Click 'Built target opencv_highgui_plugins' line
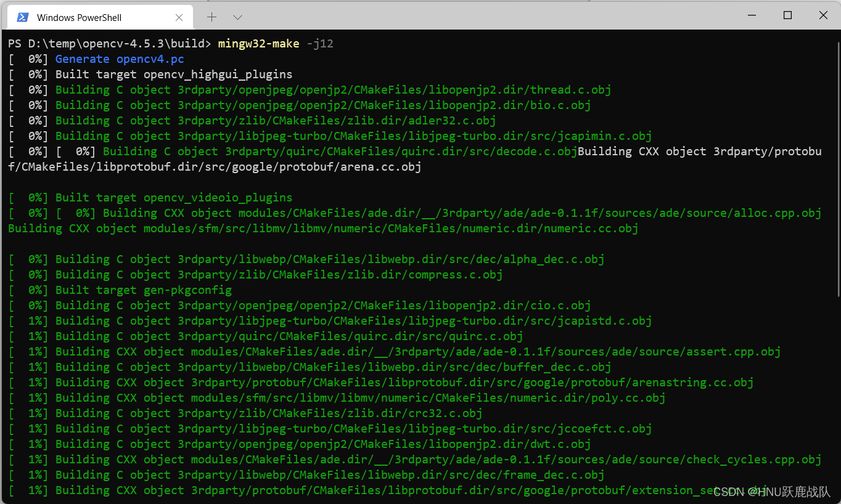 tap(150, 75)
